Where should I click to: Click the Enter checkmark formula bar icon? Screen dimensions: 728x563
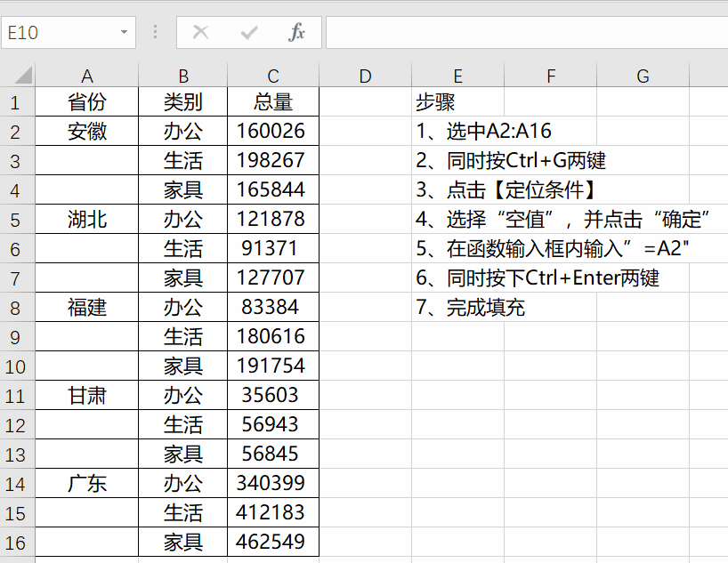pos(249,33)
